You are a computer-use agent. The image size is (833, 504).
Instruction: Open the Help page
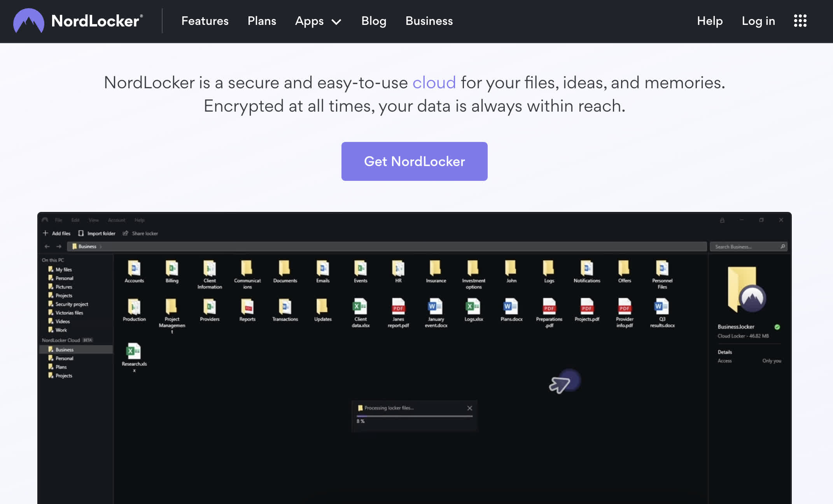pyautogui.click(x=710, y=21)
